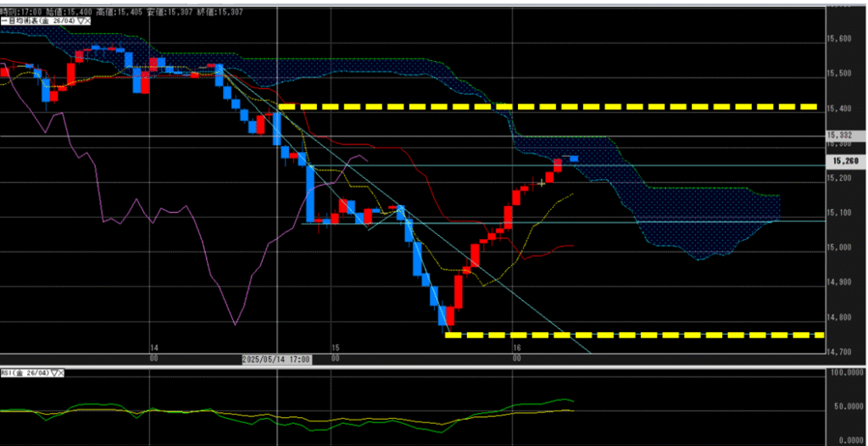Click the 安値:15,307 low price readout
This screenshot has height=446, width=868.
click(170, 12)
